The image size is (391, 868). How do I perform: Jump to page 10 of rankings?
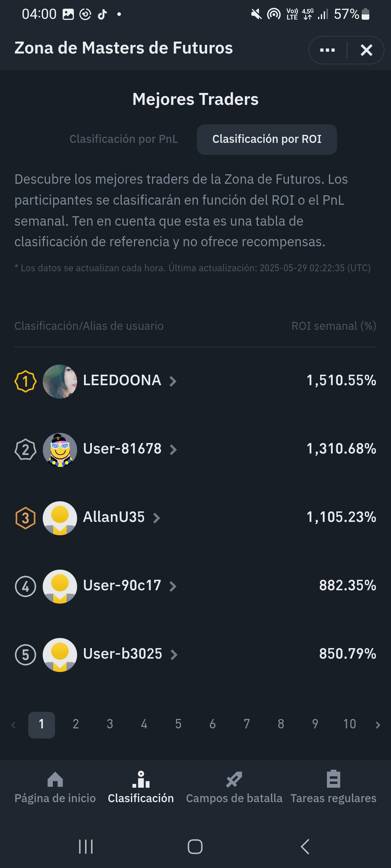click(349, 724)
